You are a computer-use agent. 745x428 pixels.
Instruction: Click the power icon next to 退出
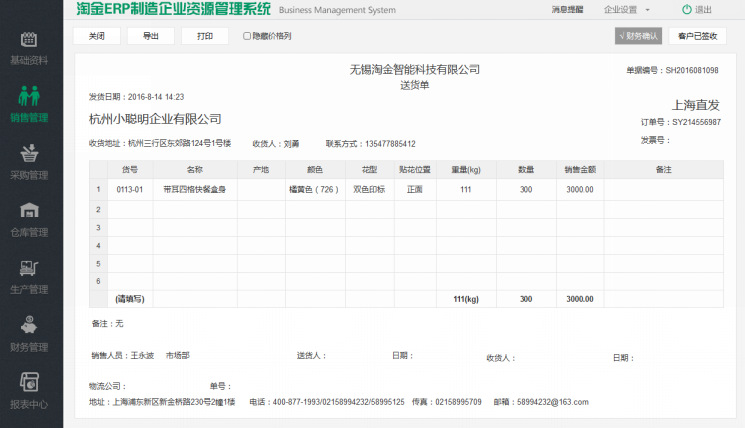(x=686, y=9)
